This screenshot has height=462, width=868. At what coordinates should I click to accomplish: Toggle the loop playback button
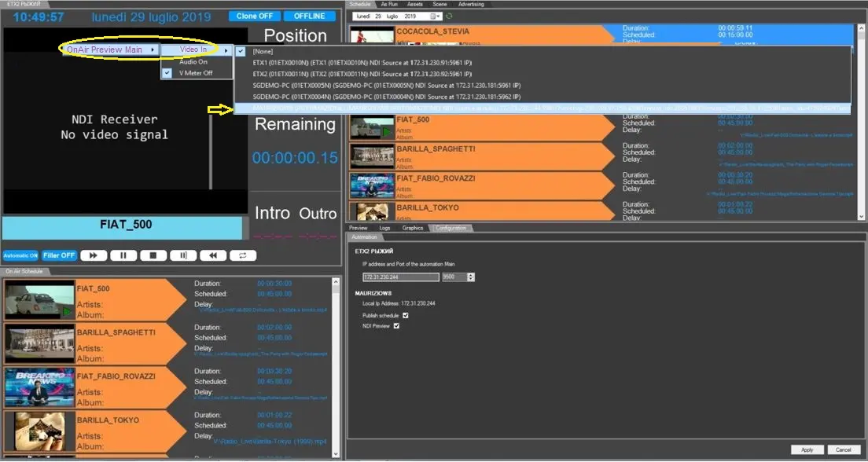[x=243, y=255]
